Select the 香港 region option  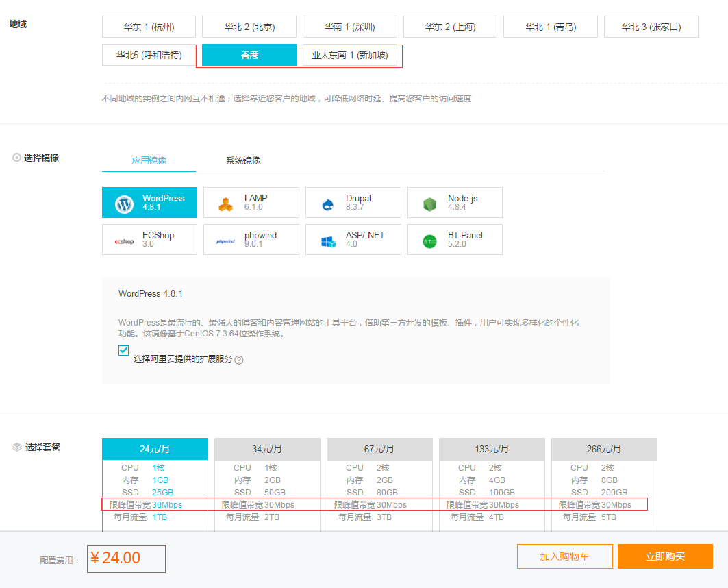[x=249, y=55]
